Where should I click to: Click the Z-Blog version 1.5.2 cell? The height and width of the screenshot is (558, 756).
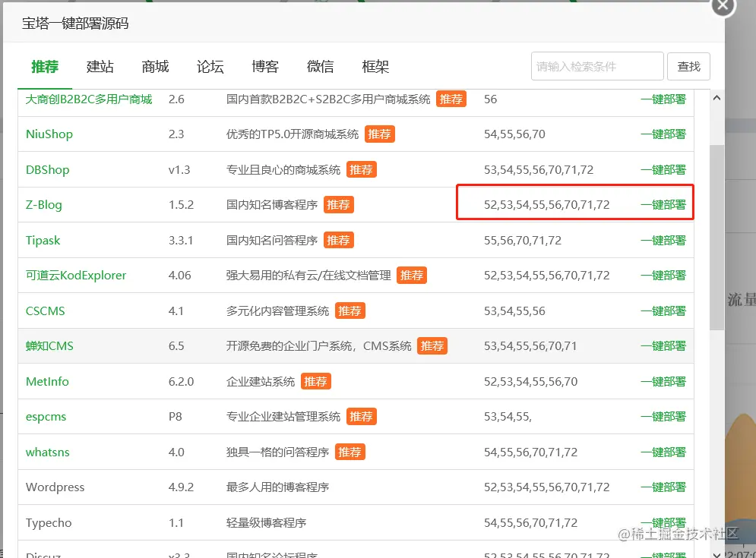[x=181, y=205]
